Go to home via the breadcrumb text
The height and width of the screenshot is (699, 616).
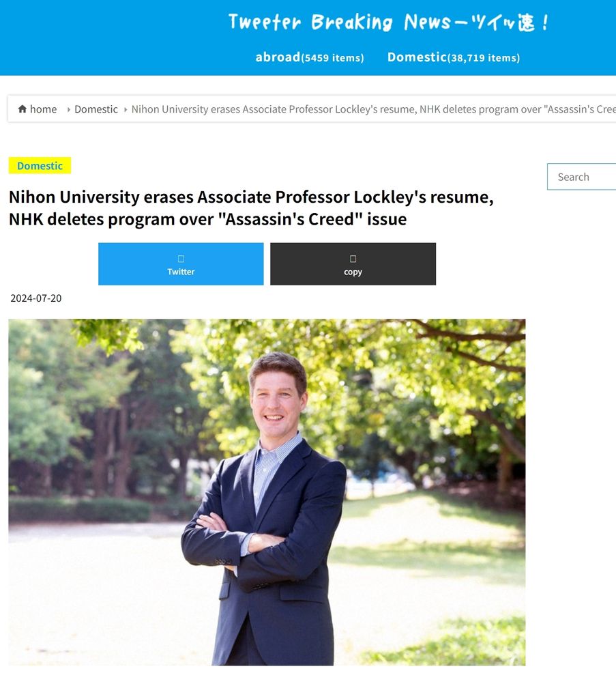tap(43, 109)
